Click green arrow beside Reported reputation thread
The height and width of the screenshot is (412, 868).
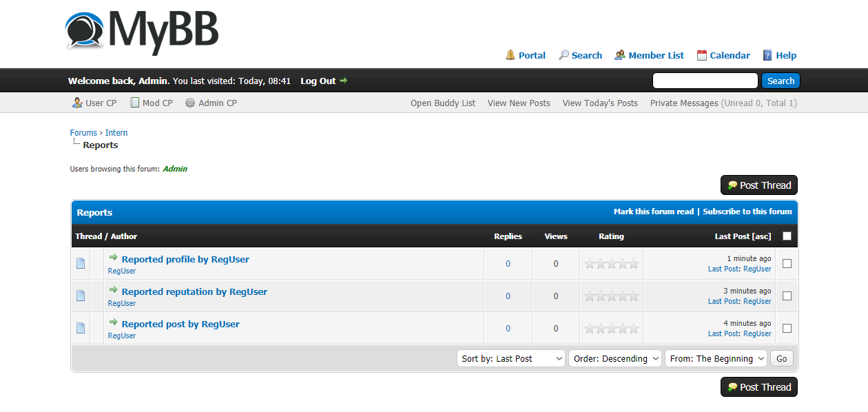coord(114,290)
